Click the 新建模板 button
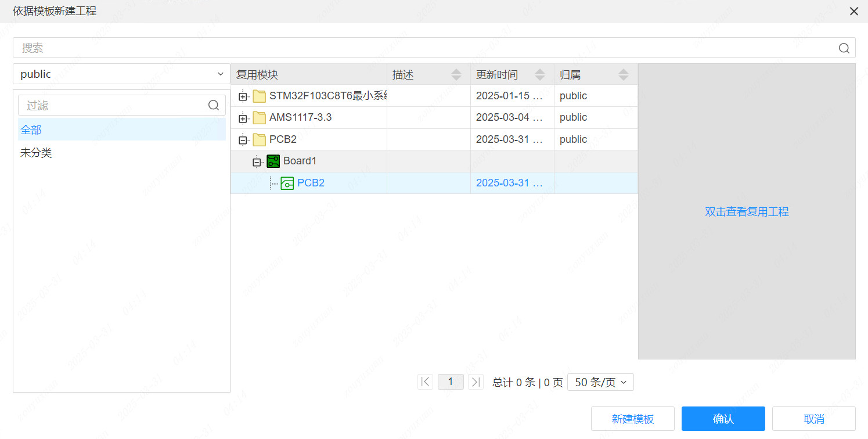The image size is (868, 439). click(632, 419)
